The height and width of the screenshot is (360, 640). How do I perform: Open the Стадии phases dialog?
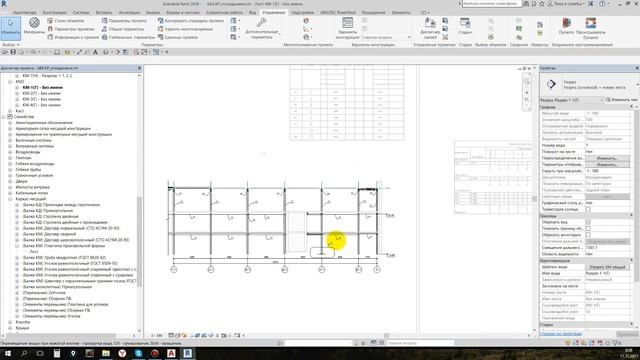pyautogui.click(x=465, y=26)
